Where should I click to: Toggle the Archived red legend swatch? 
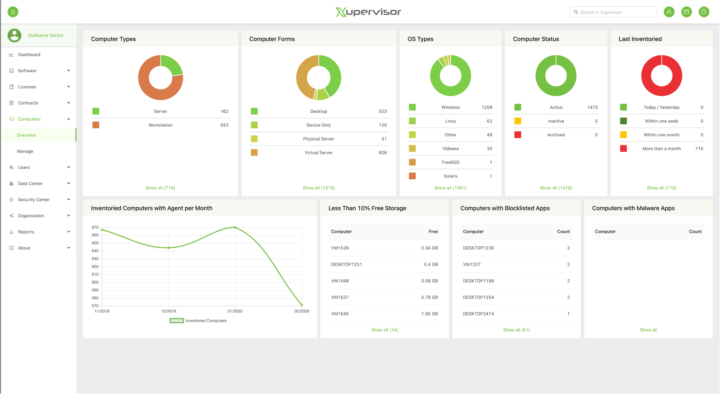518,135
